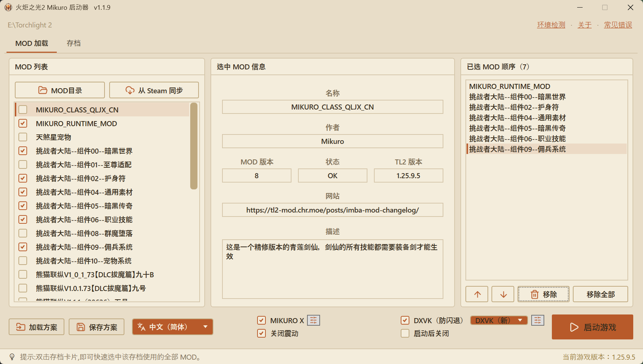643x364 pixels.
Task: Open the DXVK（新）version dropdown
Action: [x=499, y=320]
